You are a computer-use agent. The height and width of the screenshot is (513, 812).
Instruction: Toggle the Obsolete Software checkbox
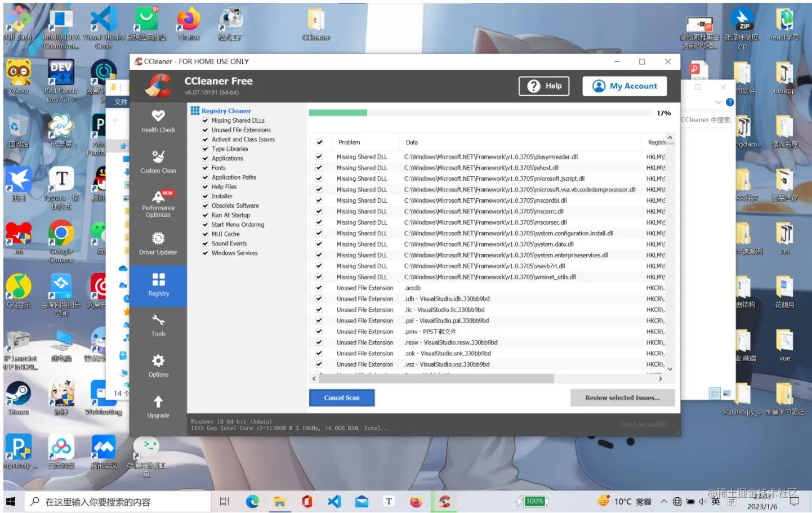click(206, 206)
